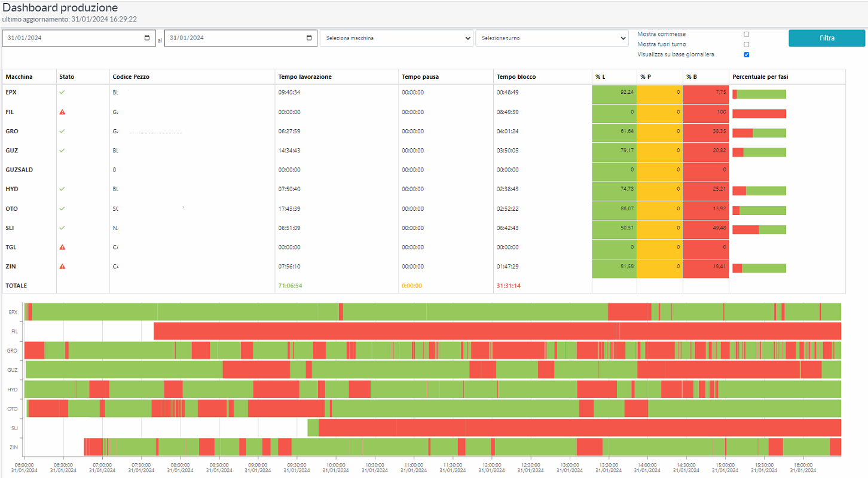868x478 pixels.
Task: Click the EPX machine name in table
Action: (11, 93)
